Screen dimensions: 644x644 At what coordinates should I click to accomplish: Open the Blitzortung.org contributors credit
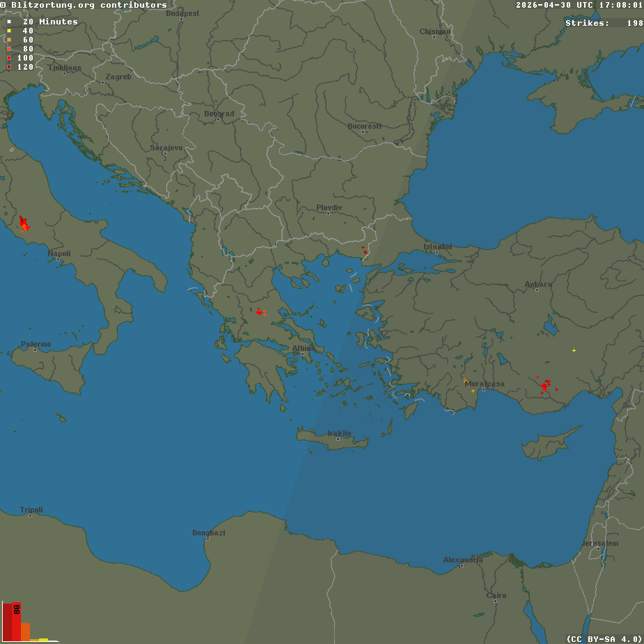(84, 5)
